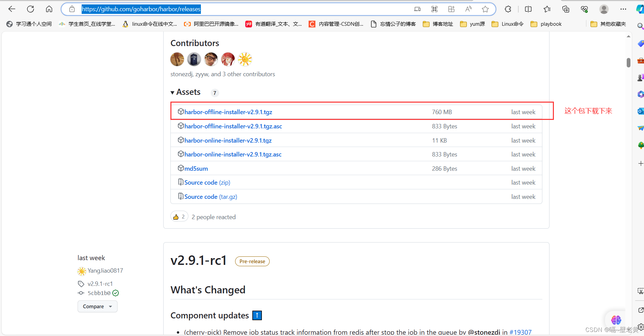Open the Outlook icon in the sidebar

640,111
